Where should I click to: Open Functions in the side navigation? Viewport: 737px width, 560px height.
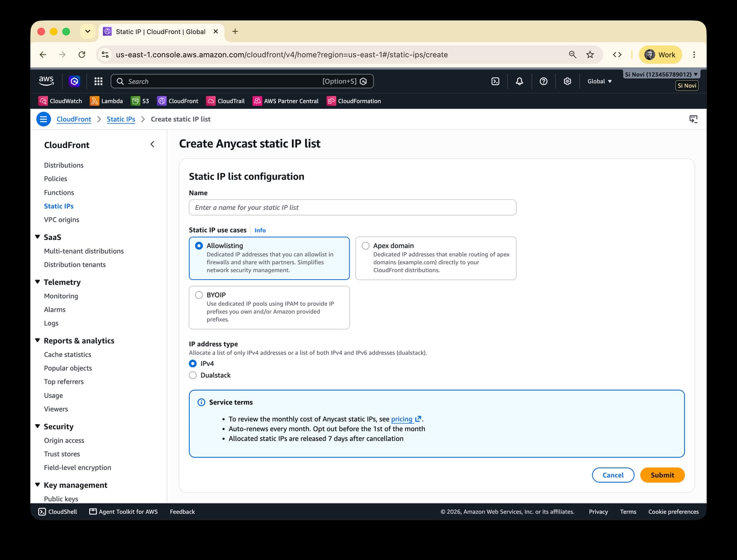(59, 192)
